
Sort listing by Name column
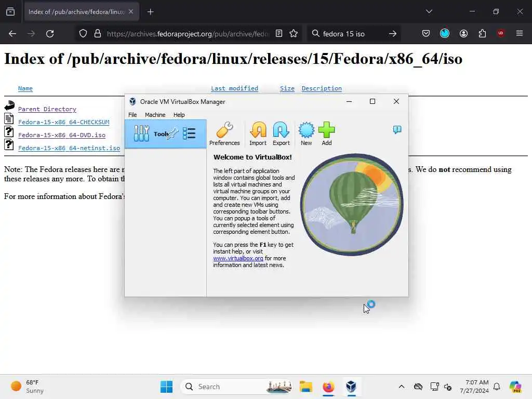[25, 88]
